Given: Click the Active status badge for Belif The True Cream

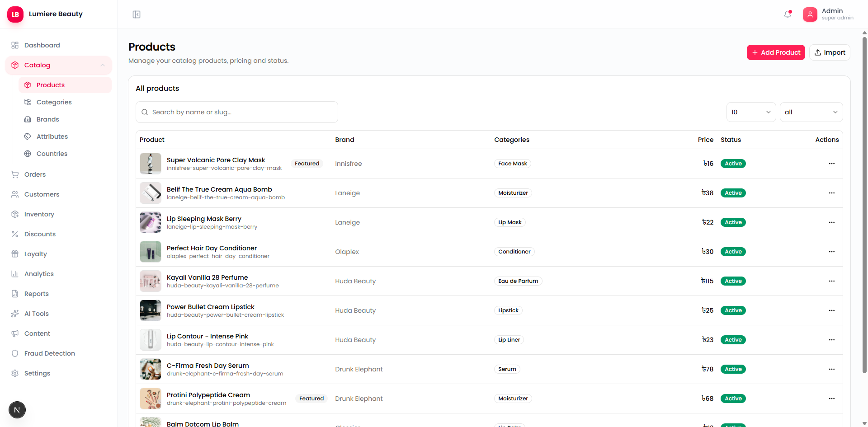Looking at the screenshot, I should click(x=733, y=193).
